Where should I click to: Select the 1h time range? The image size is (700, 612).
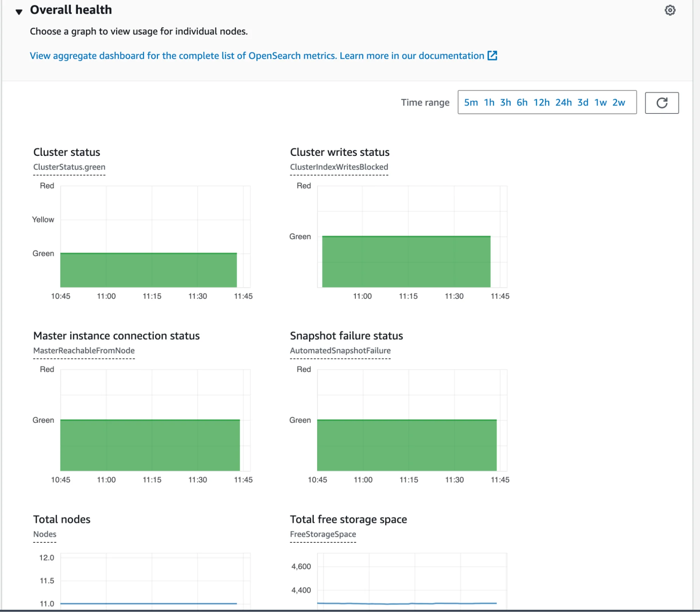pyautogui.click(x=489, y=103)
